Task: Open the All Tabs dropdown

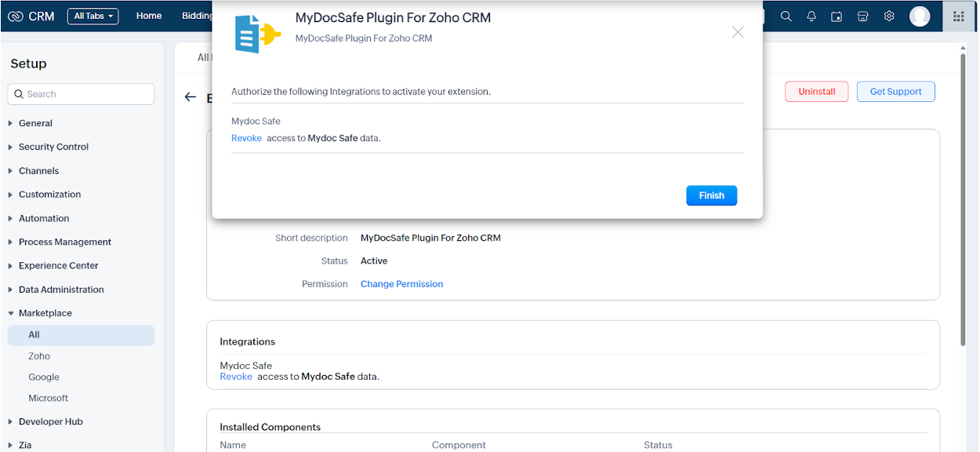Action: (x=93, y=15)
